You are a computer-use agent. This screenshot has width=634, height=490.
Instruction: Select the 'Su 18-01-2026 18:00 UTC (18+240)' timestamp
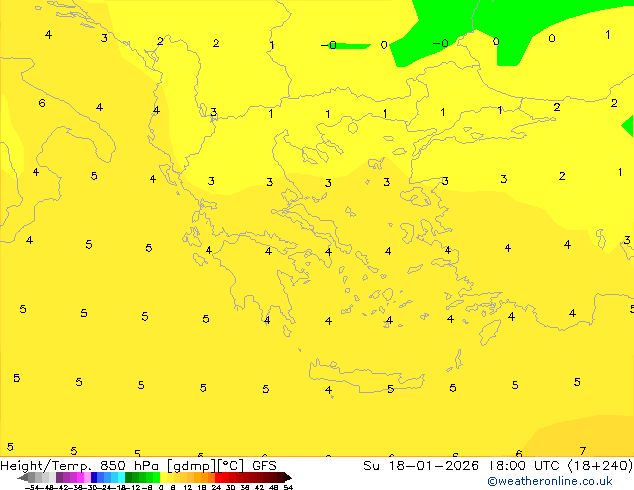tap(498, 466)
